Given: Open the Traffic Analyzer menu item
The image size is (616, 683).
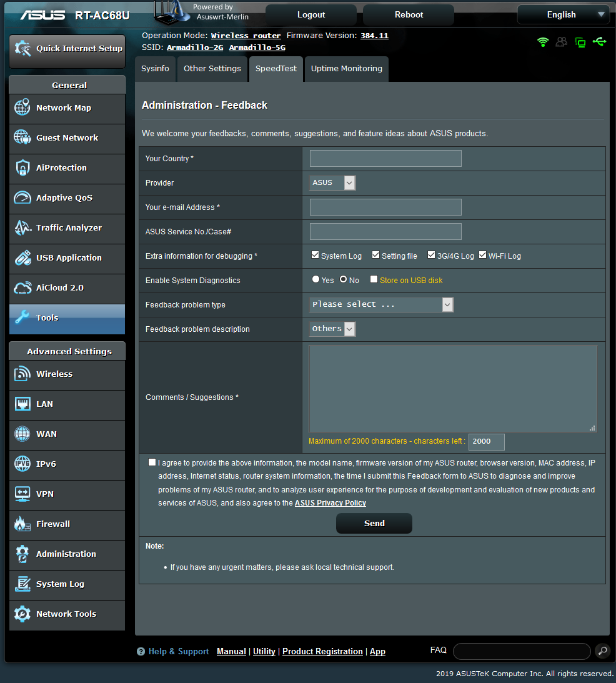Looking at the screenshot, I should coord(67,228).
